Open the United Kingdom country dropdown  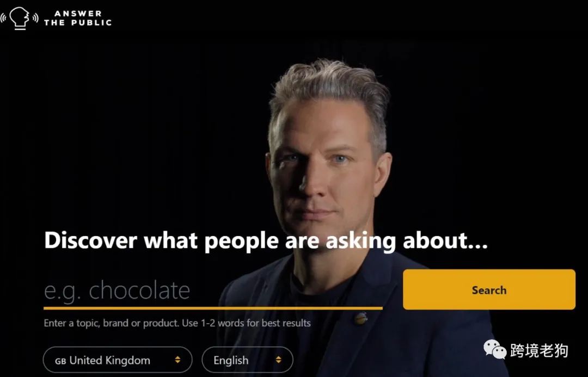118,360
